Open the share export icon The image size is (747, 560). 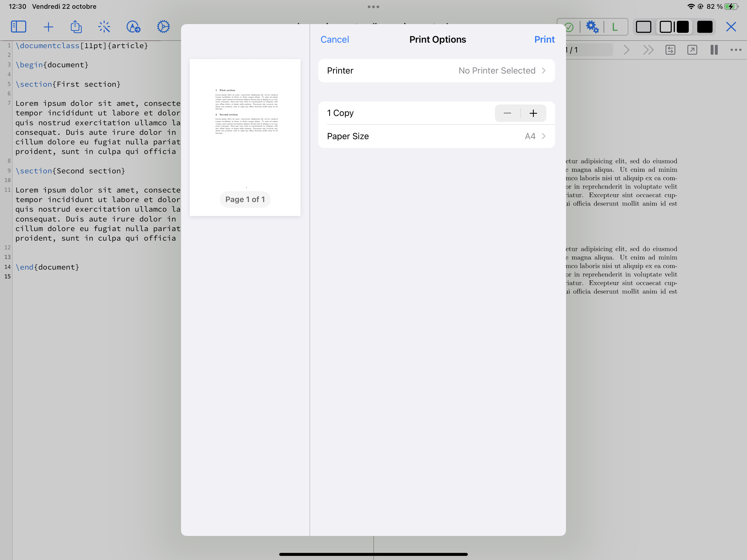pyautogui.click(x=76, y=26)
